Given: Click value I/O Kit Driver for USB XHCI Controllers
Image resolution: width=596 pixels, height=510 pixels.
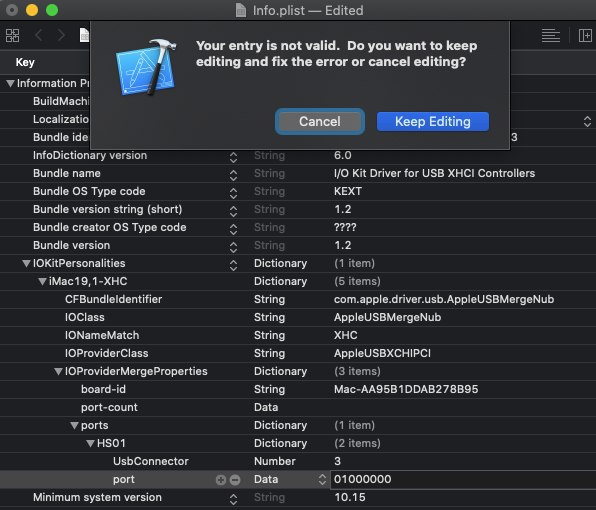Looking at the screenshot, I should 434,173.
